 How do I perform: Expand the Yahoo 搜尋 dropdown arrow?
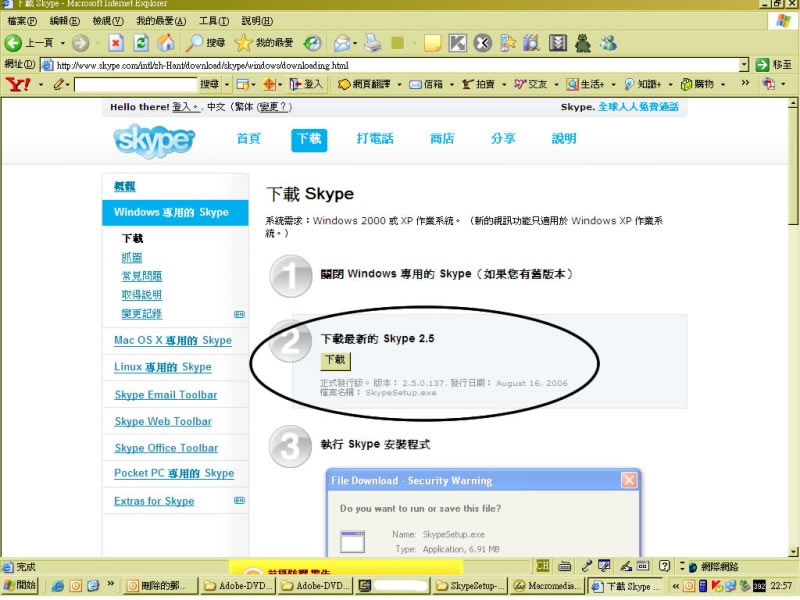click(227, 85)
